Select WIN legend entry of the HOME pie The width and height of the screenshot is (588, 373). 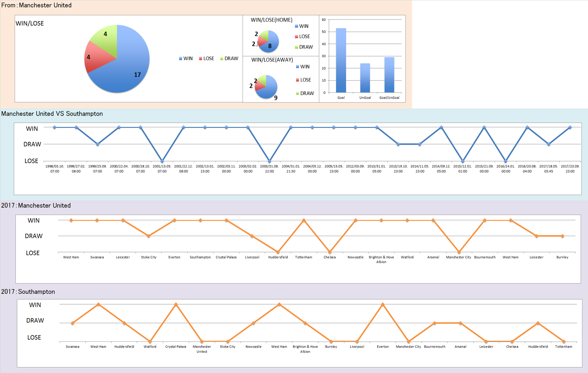[302, 26]
